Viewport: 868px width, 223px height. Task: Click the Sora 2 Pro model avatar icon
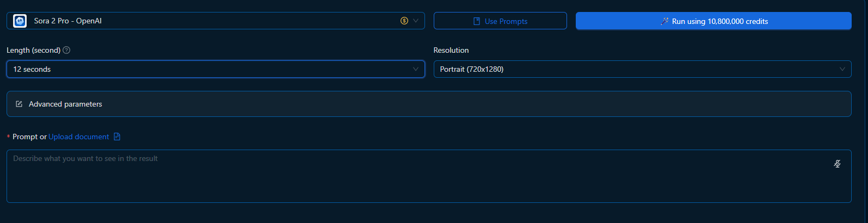click(20, 21)
